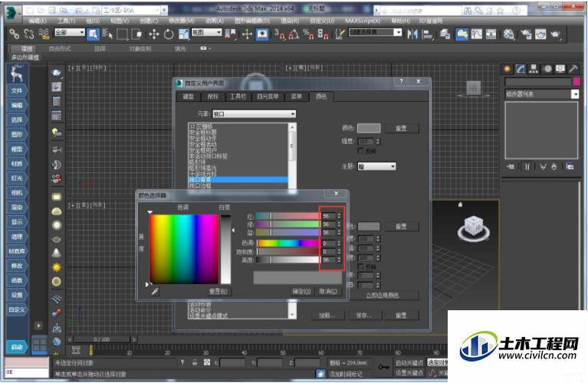Open the Create command panel tab icon

[508, 69]
